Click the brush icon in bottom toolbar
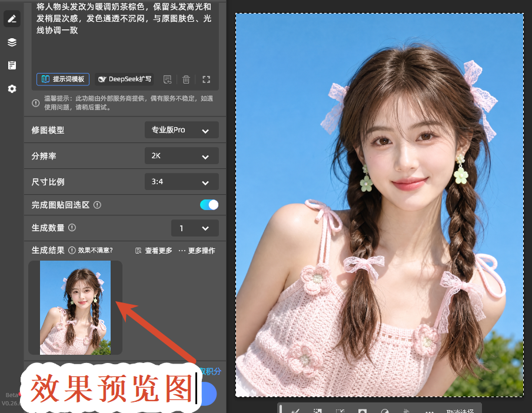Image resolution: width=532 pixels, height=413 pixels. pos(295,411)
